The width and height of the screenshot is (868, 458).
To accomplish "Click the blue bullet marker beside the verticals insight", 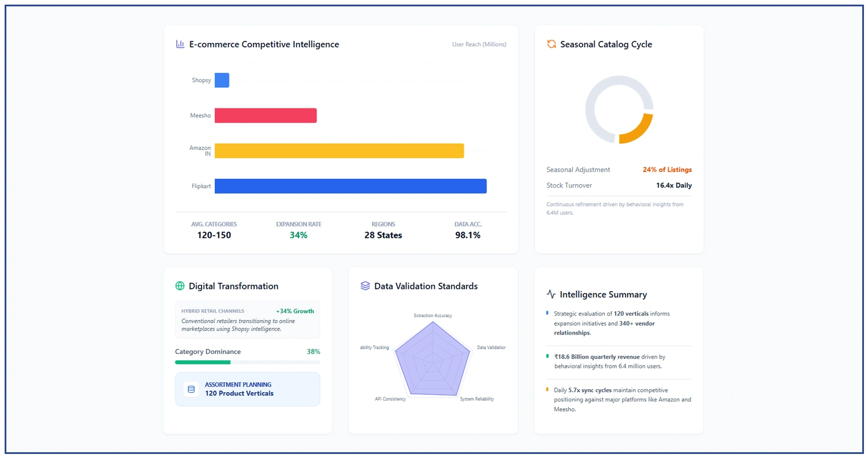I will (547, 313).
